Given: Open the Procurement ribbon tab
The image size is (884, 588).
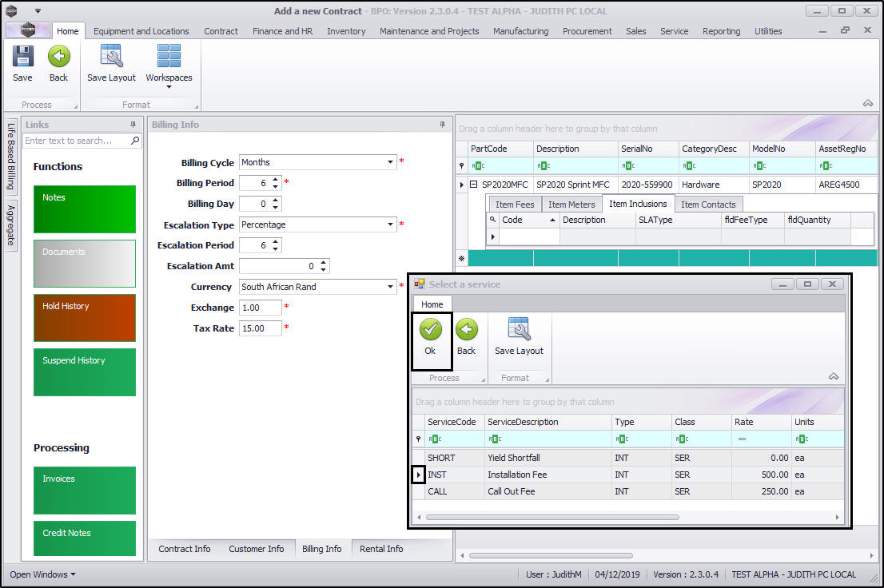Looking at the screenshot, I should pos(587,31).
